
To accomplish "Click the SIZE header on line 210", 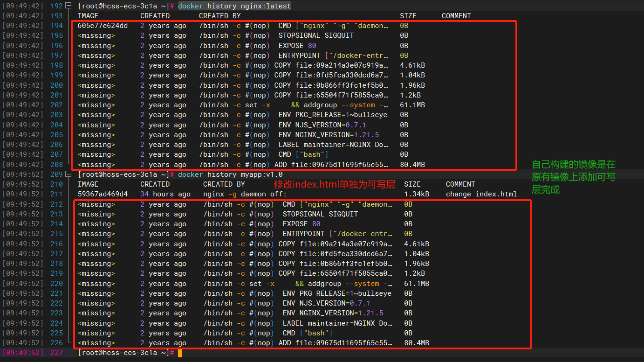I will pos(412,184).
